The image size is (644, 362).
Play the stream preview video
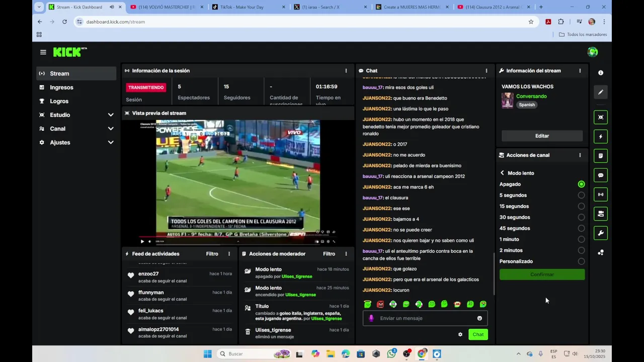click(x=142, y=241)
